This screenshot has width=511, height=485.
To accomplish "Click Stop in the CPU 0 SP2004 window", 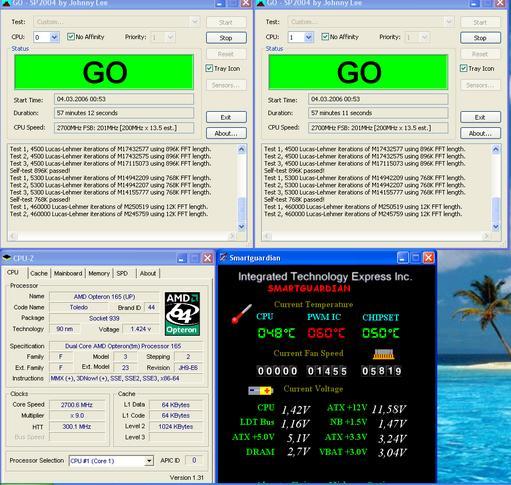I will pos(226,38).
